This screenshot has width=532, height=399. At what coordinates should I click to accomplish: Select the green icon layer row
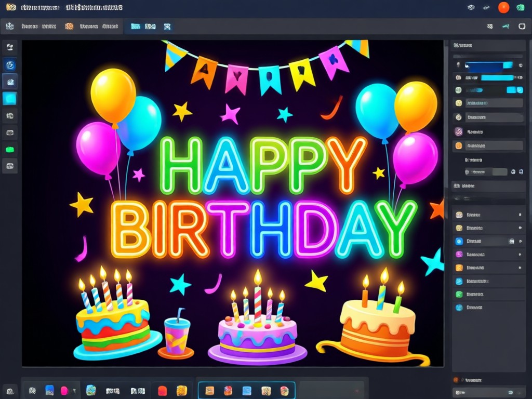[488, 295]
